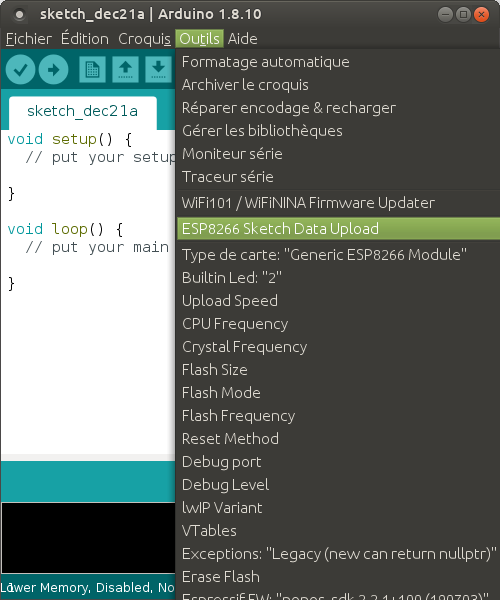This screenshot has width=500, height=600.
Task: Click the window menu circle icon in title bar
Action: [x=19, y=15]
